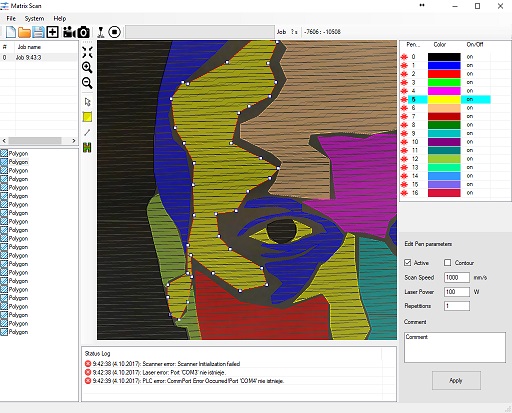The width and height of the screenshot is (512, 413).
Task: Click the Repetitions input field
Action: 457,306
